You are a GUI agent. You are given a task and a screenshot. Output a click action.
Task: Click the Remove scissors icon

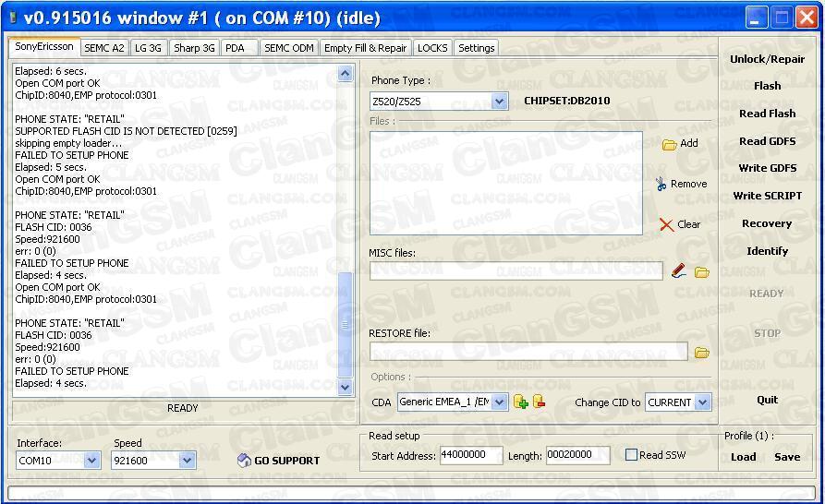pos(661,184)
